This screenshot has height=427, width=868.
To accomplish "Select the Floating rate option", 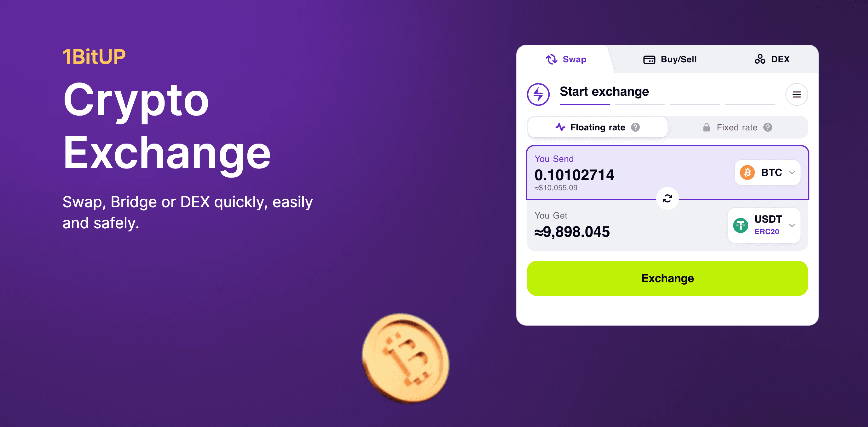I will [598, 127].
